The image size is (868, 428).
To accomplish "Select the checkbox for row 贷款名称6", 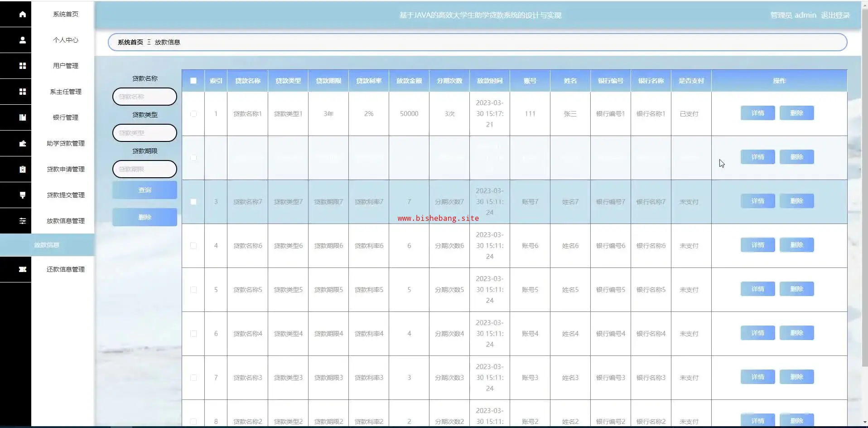I will point(193,246).
